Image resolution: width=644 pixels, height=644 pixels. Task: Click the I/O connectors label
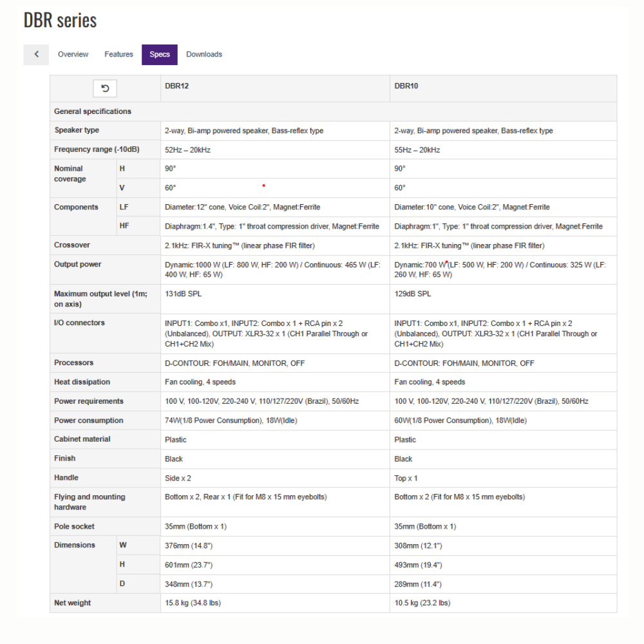80,323
